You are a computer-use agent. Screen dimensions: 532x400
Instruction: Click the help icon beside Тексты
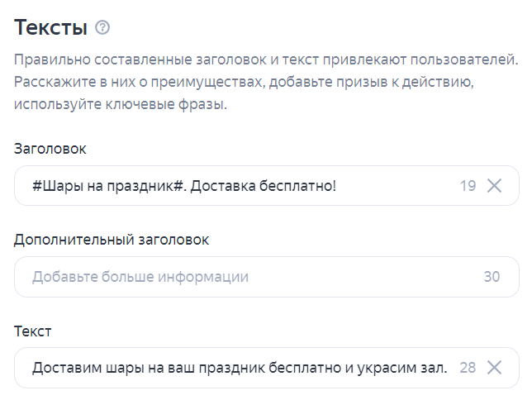point(102,28)
